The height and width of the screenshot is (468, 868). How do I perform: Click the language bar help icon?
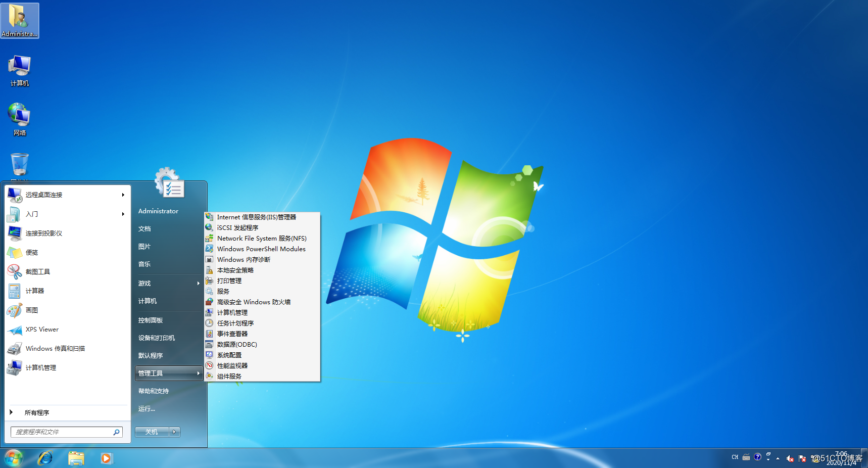coord(757,457)
